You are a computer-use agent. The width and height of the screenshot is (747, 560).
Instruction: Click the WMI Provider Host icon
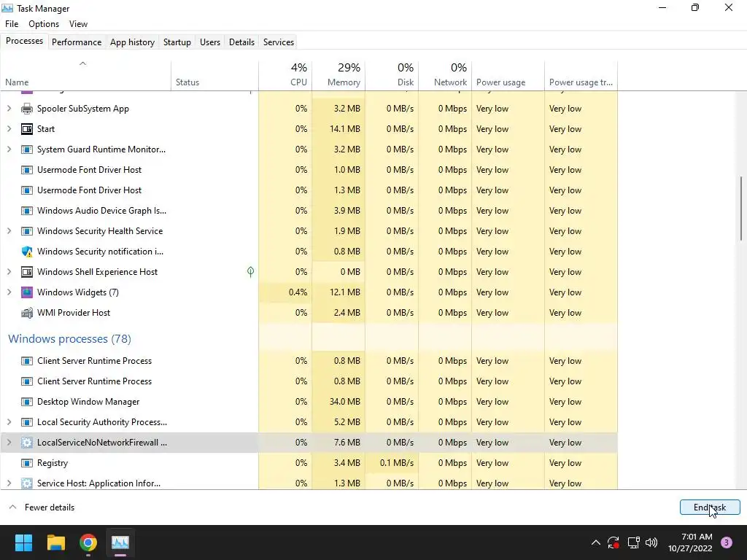tap(27, 313)
